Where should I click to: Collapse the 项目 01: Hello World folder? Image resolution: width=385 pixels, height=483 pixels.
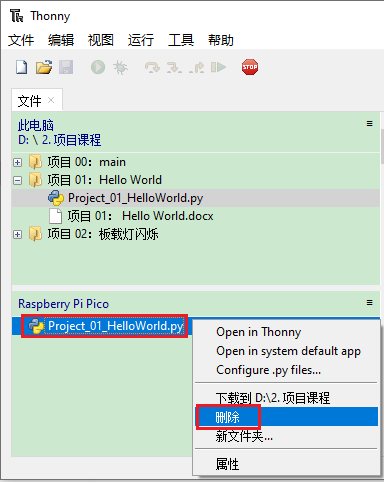click(18, 180)
